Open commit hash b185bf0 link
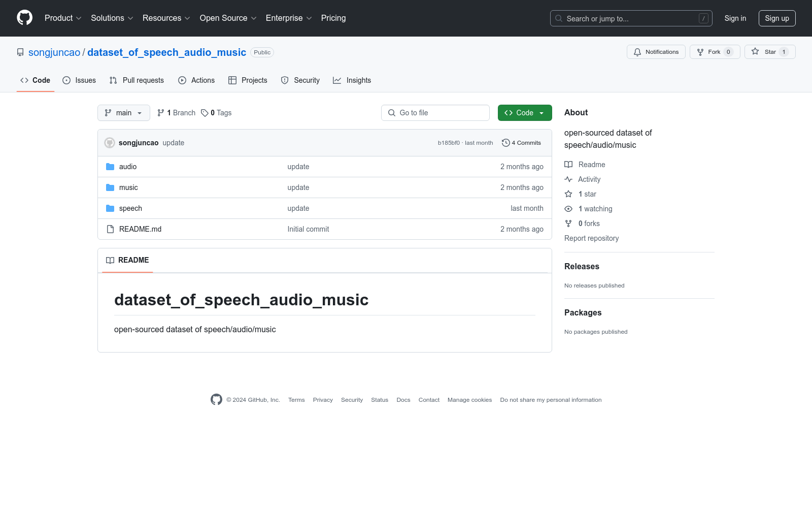The image size is (812, 508). coord(449,143)
